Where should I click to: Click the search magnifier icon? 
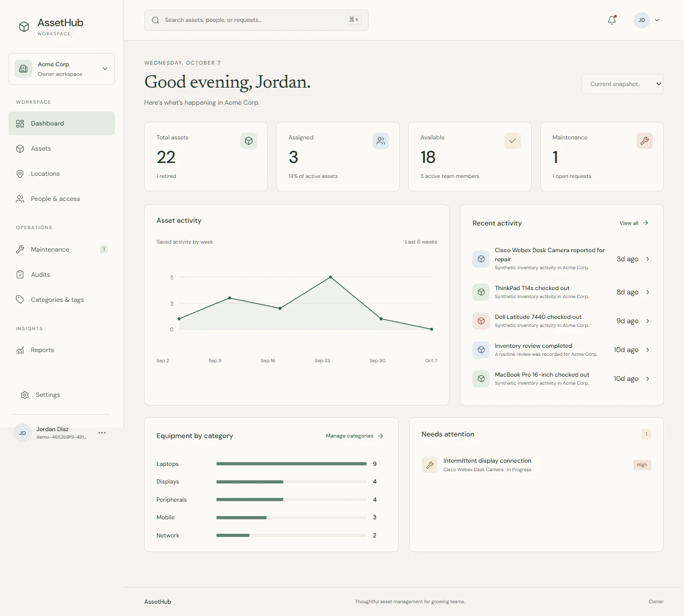coord(156,20)
